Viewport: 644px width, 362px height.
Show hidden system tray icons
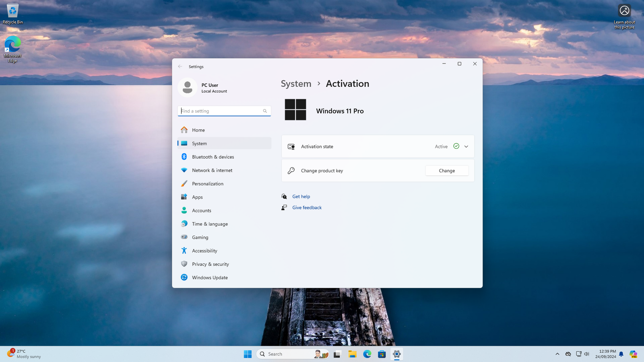[x=557, y=354]
